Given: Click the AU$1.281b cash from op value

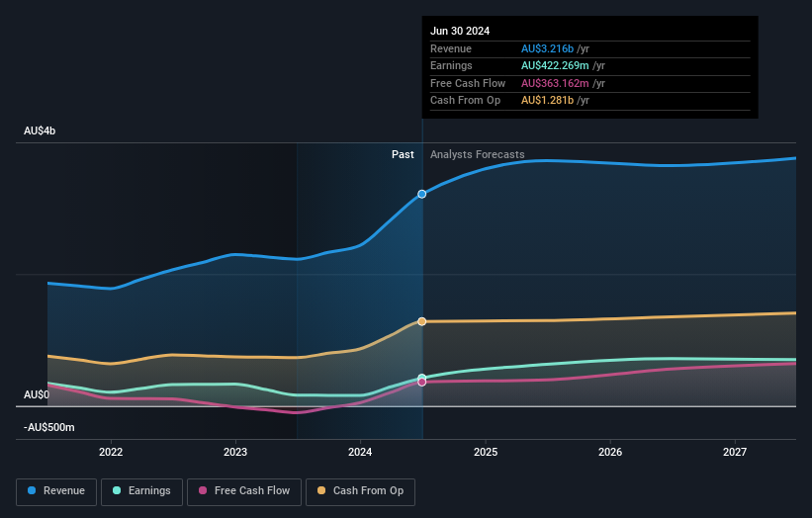Looking at the screenshot, I should [547, 101].
